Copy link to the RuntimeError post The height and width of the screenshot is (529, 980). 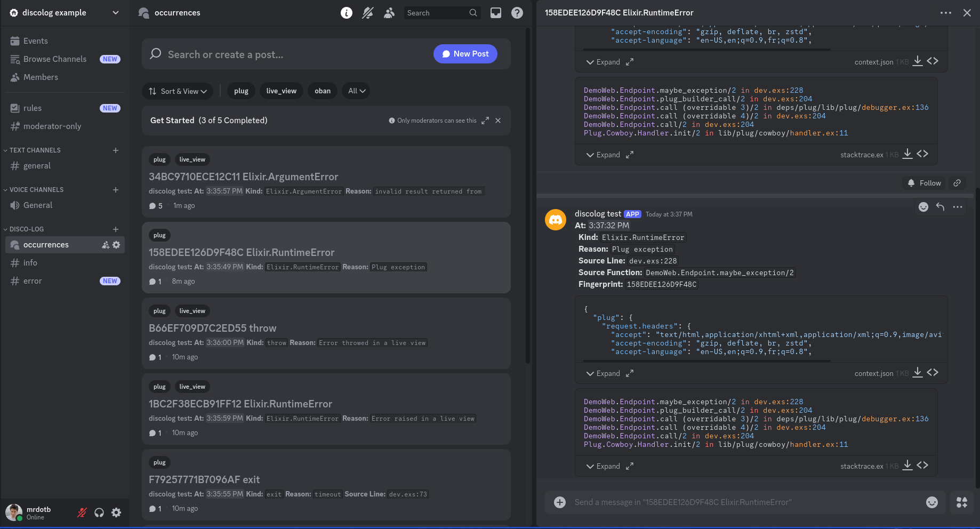click(x=957, y=183)
